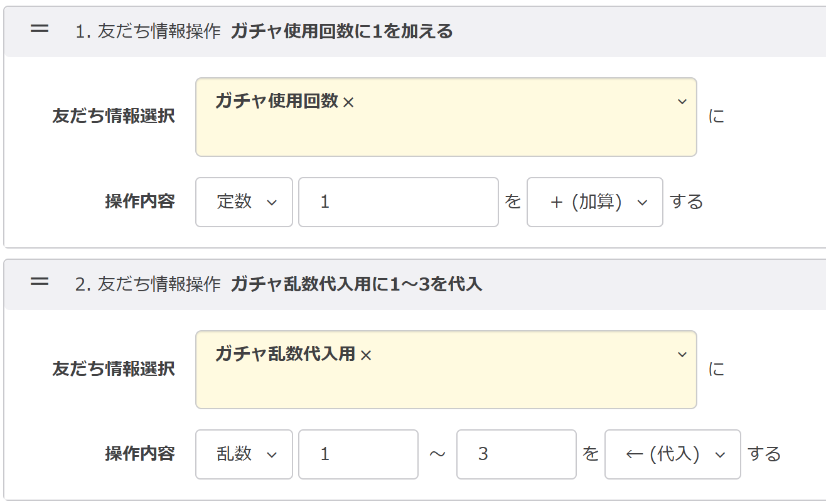Click the constant value field showing 1
Screen dimensions: 826x504
(x=398, y=202)
